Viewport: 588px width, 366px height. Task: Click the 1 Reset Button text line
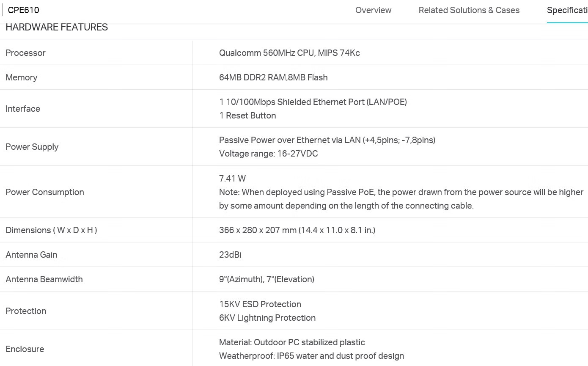coord(247,116)
